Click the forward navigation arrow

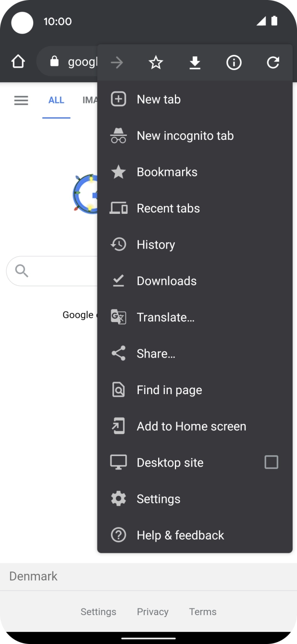point(117,62)
